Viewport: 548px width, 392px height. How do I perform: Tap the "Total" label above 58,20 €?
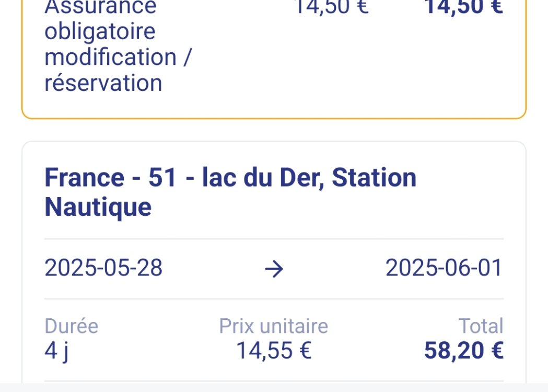coord(481,326)
